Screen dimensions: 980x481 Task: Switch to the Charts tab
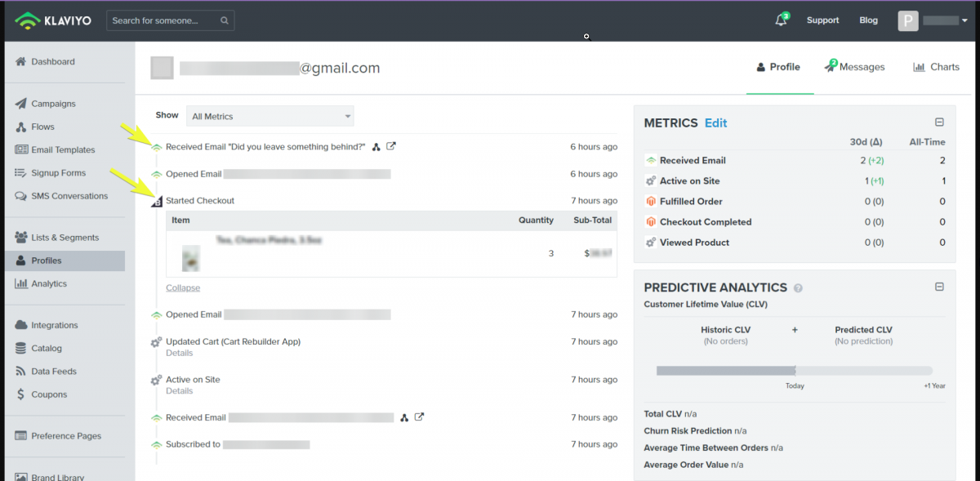[936, 67]
